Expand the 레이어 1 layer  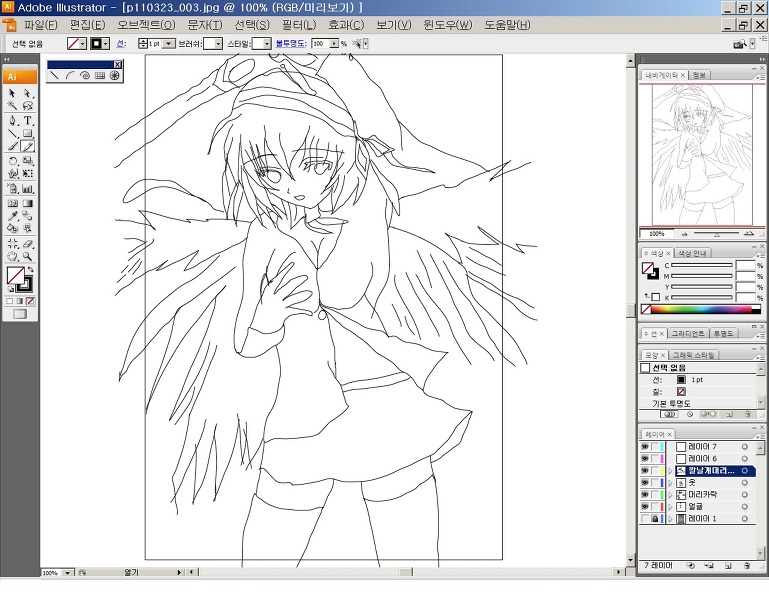coord(670,518)
